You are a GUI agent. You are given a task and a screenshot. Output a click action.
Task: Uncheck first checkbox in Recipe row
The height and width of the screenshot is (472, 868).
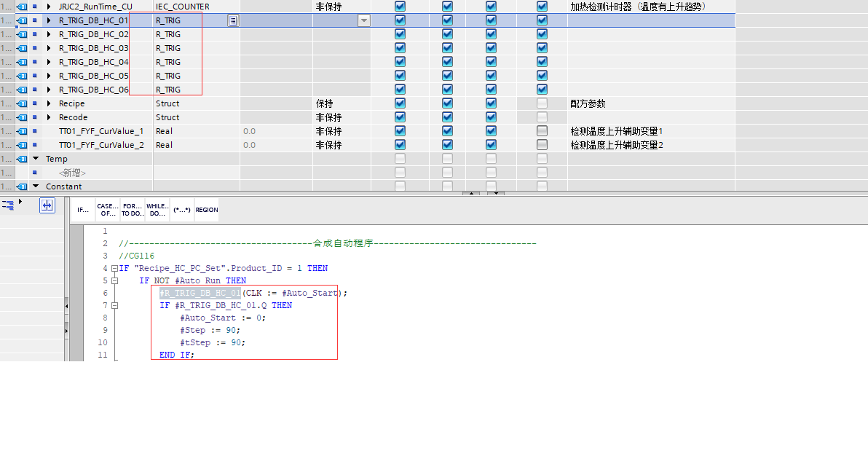(x=400, y=103)
